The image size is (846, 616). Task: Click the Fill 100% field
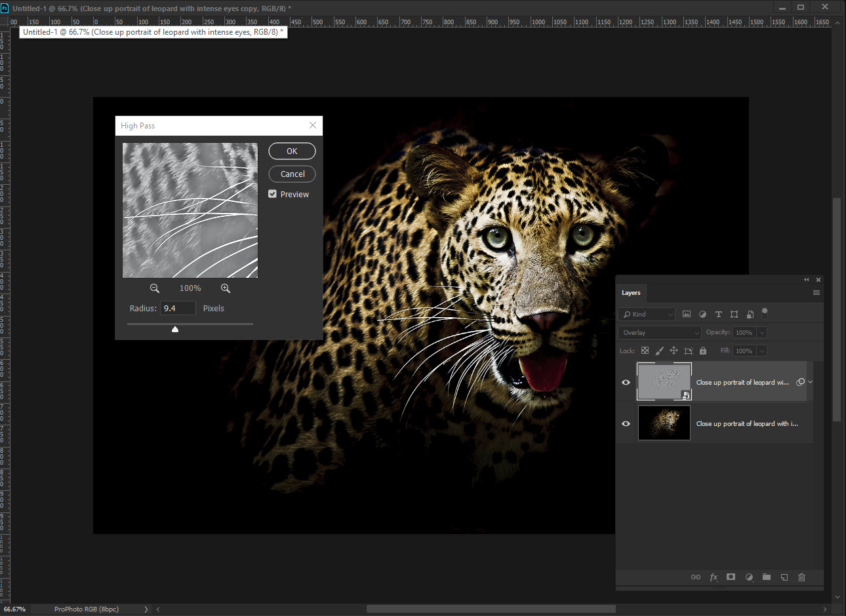point(744,351)
